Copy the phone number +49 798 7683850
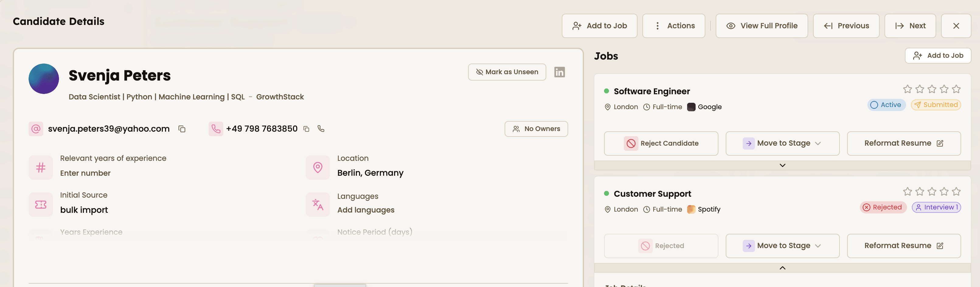 306,129
